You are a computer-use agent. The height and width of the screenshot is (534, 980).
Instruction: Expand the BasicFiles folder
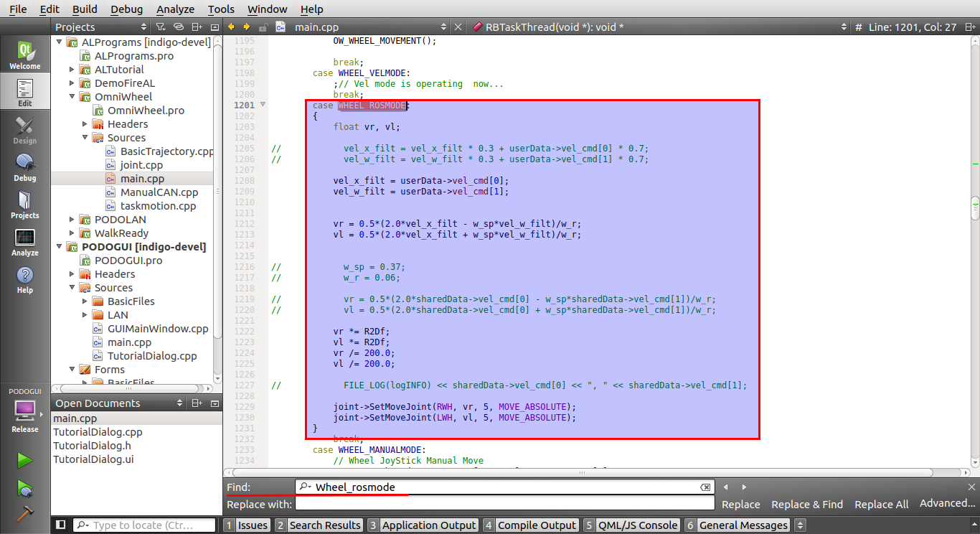point(85,301)
